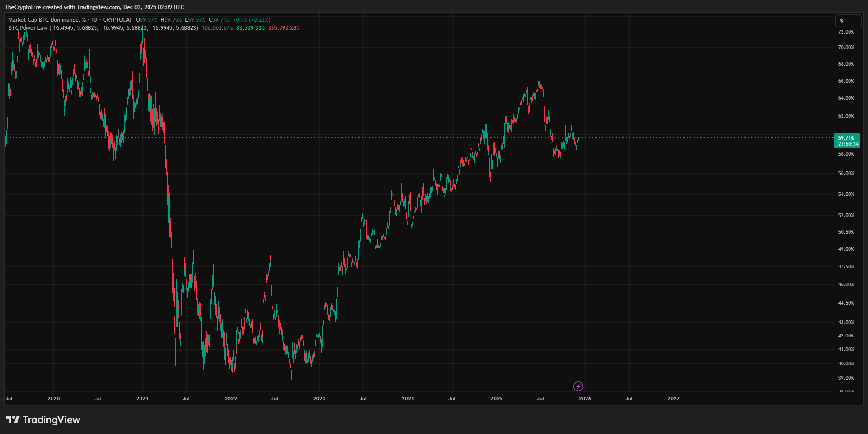Click the 42.00% price axis label

pos(846,336)
